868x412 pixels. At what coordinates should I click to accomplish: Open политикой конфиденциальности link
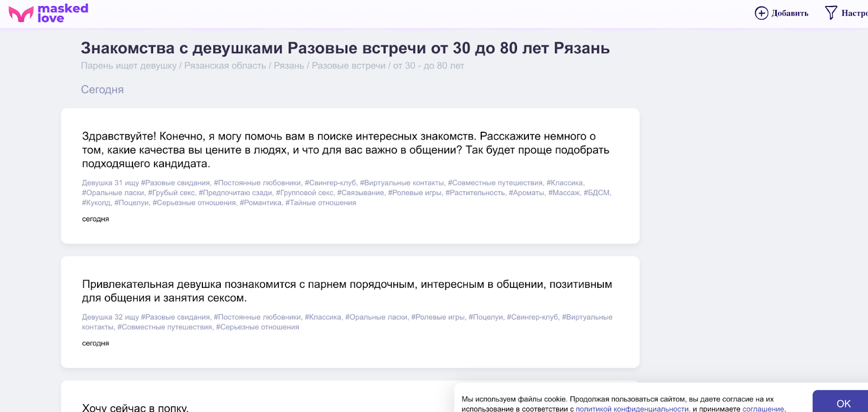click(633, 409)
